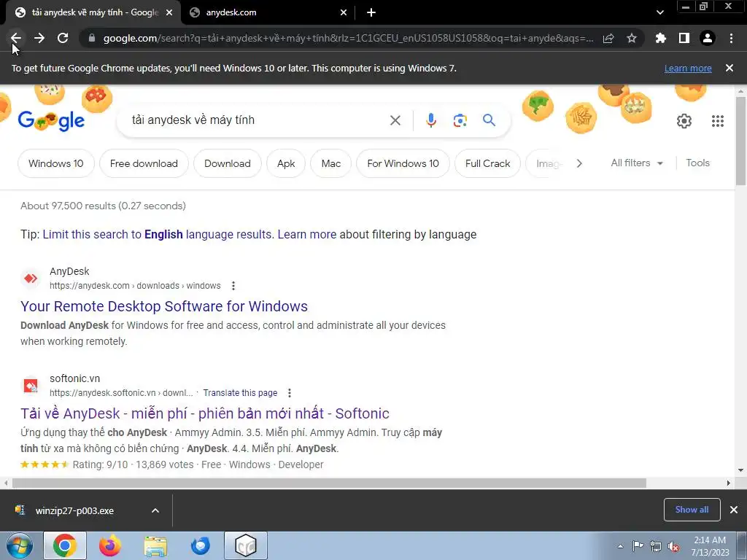Reload the current page

63,38
